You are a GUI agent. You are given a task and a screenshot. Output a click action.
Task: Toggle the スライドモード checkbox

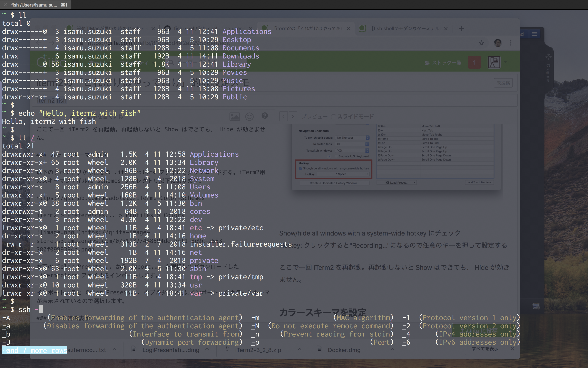pos(334,117)
